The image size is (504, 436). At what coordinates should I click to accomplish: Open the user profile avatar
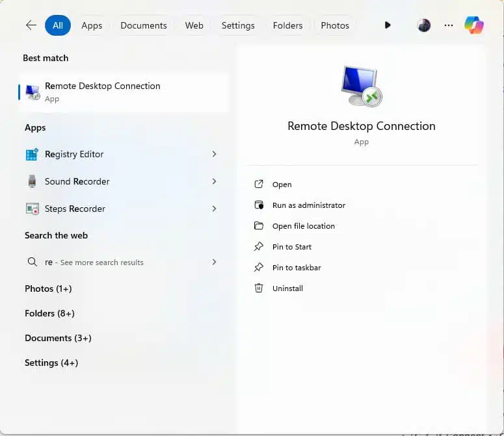click(423, 25)
